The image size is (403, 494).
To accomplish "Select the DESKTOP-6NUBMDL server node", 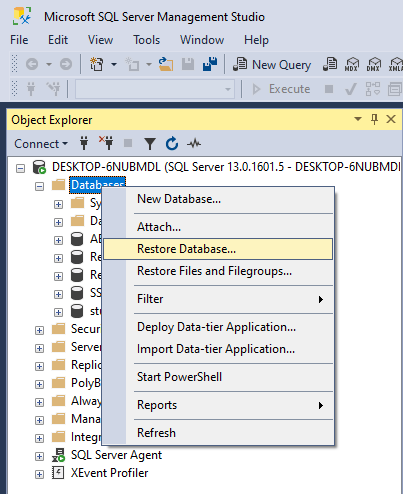I will coord(226,167).
